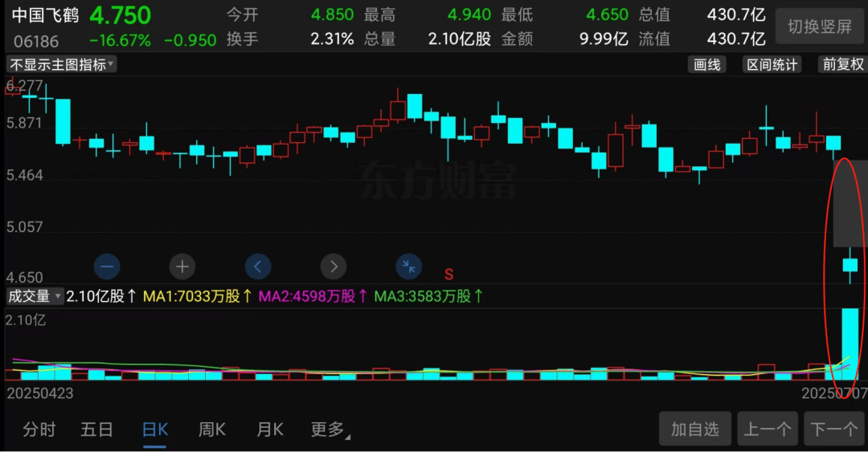The width and height of the screenshot is (868, 452).
Task: Open the 五日 chart tab
Action: (x=97, y=430)
